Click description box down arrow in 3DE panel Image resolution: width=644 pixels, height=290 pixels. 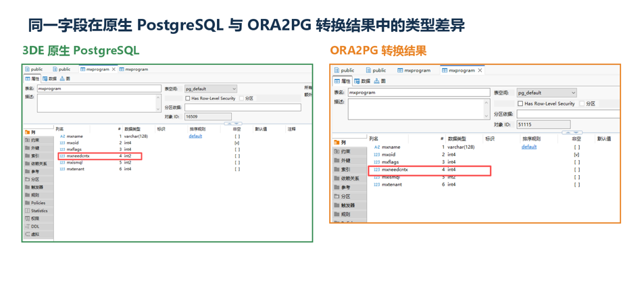pyautogui.click(x=159, y=110)
